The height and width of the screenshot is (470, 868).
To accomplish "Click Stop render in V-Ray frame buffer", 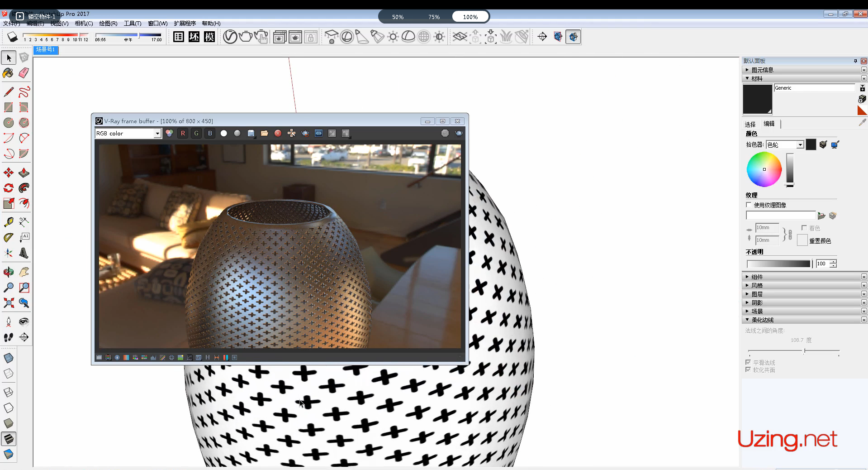I will click(445, 133).
